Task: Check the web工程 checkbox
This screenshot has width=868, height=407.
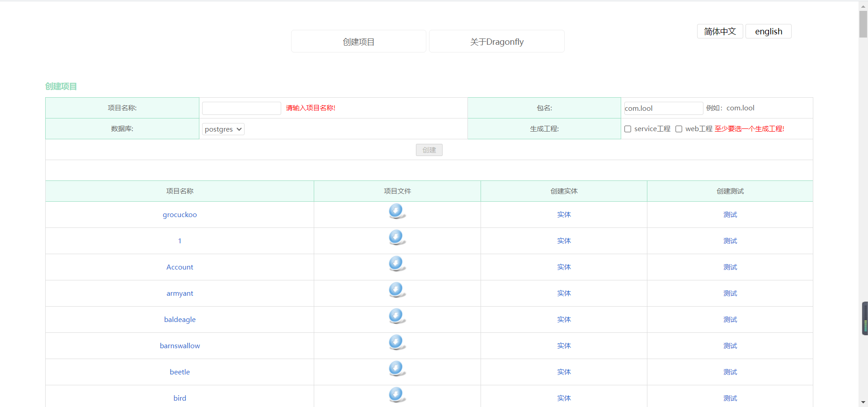Action: [x=679, y=129]
